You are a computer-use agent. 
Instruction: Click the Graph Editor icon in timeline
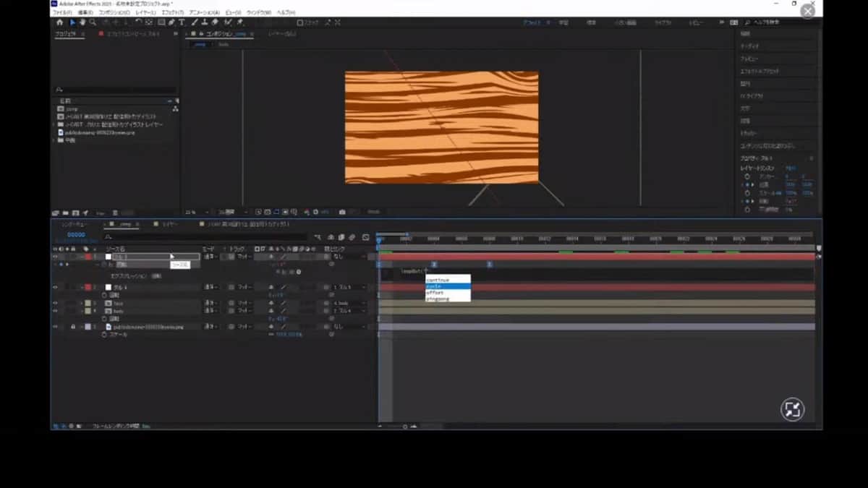coord(365,237)
